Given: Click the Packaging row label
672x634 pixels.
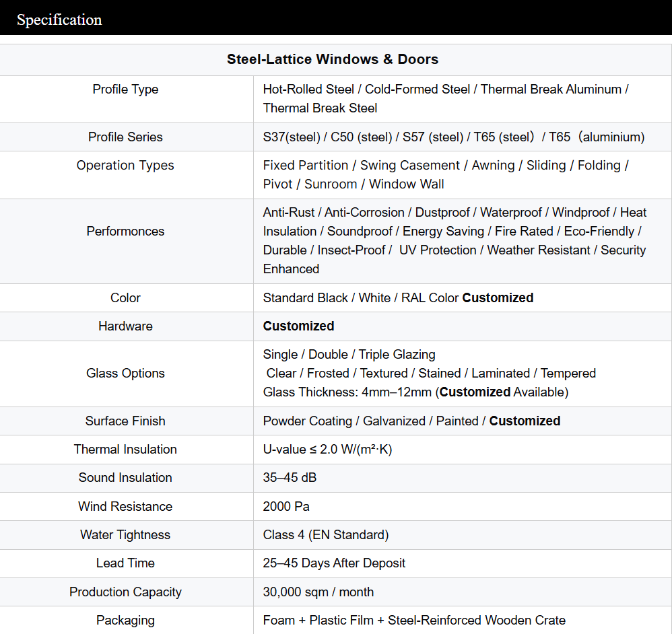Looking at the screenshot, I should pyautogui.click(x=125, y=621).
